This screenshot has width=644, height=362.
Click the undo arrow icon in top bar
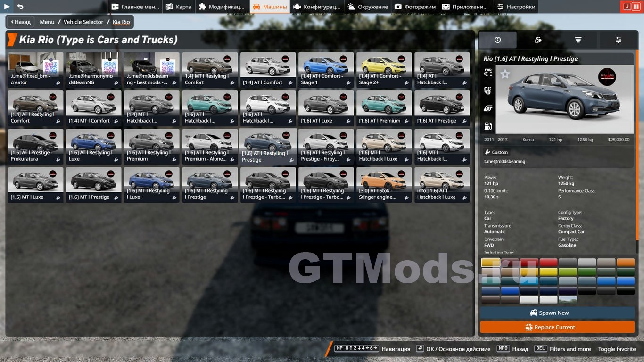click(x=20, y=7)
